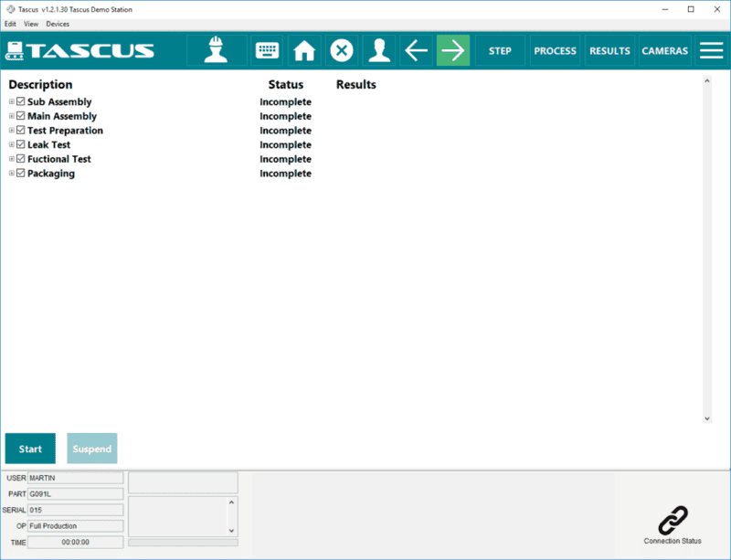Click the USER field showing MARTIN
Image resolution: width=731 pixels, height=560 pixels.
(76, 478)
